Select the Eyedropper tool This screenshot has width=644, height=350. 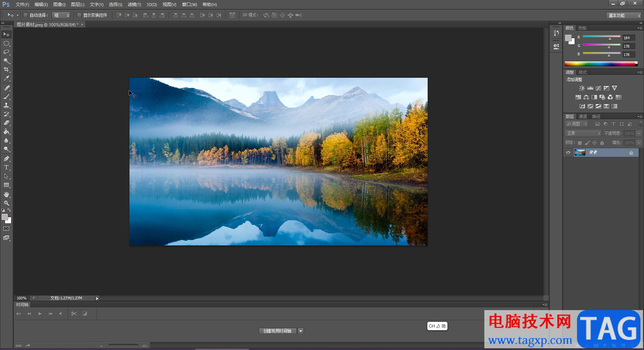(x=6, y=78)
